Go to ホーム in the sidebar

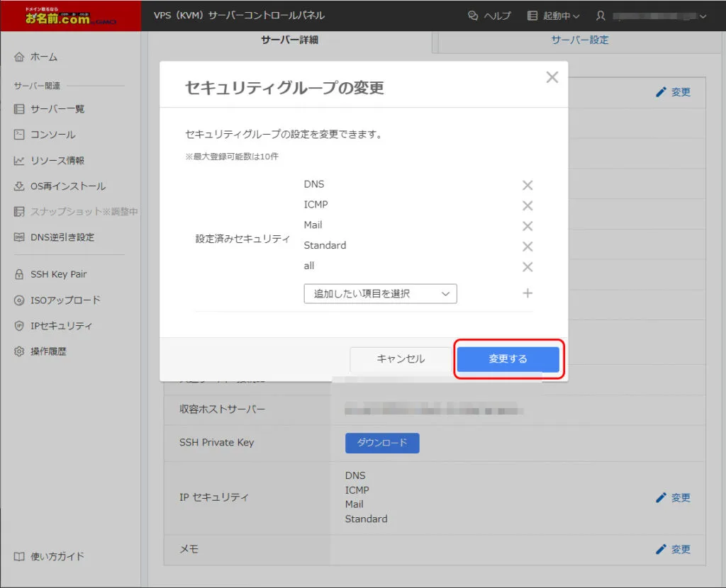(x=43, y=57)
